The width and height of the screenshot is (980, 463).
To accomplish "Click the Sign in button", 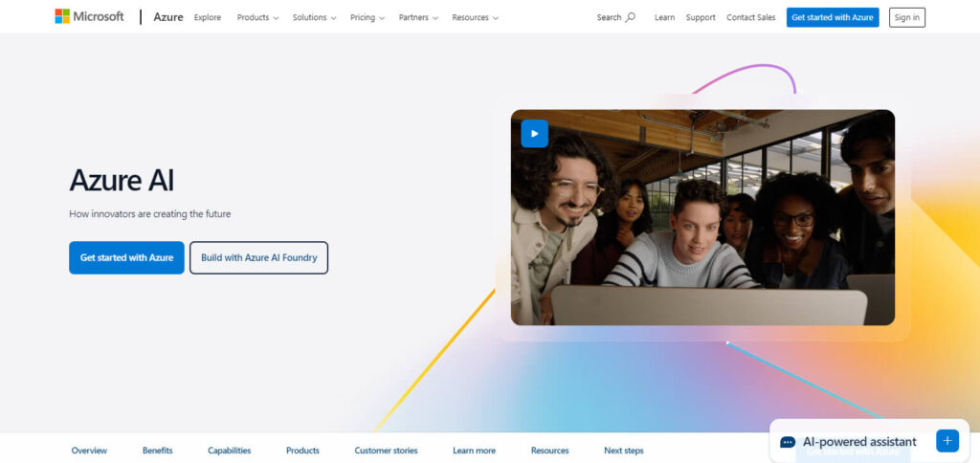I will pyautogui.click(x=907, y=17).
